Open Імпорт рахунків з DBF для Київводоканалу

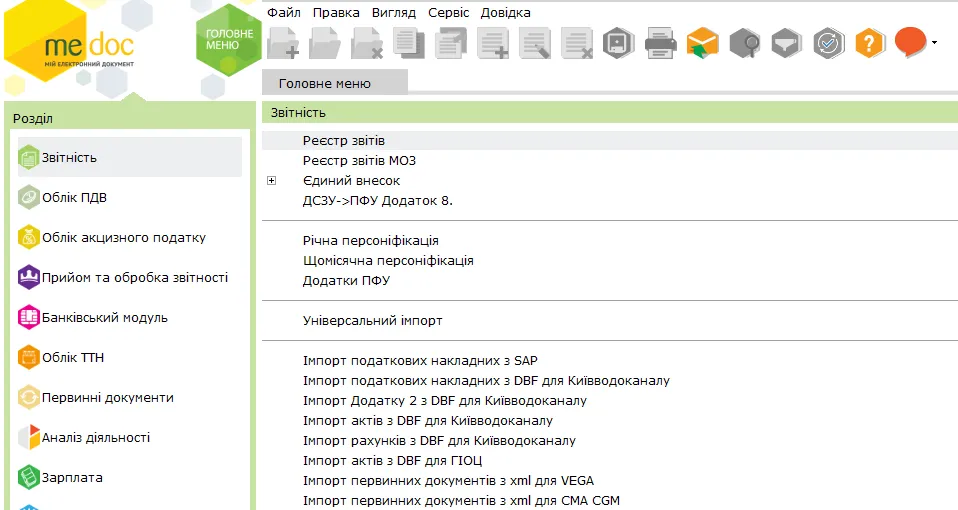click(439, 441)
